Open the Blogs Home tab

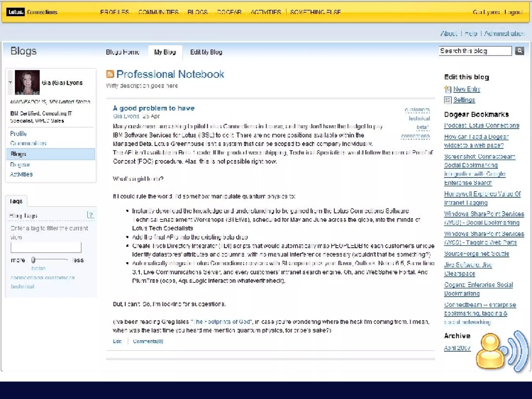(x=122, y=52)
